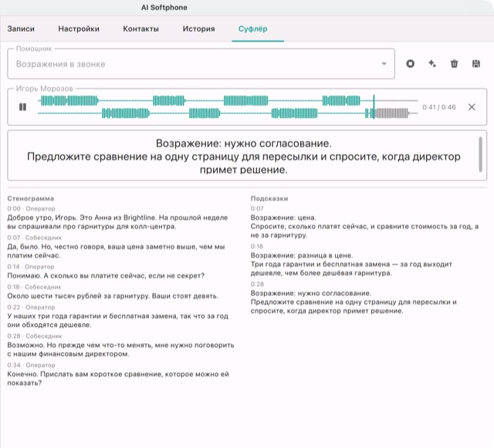This screenshot has width=494, height=448.
Task: Click the hint 'Возражение: разница в цене.'
Action: [x=302, y=255]
